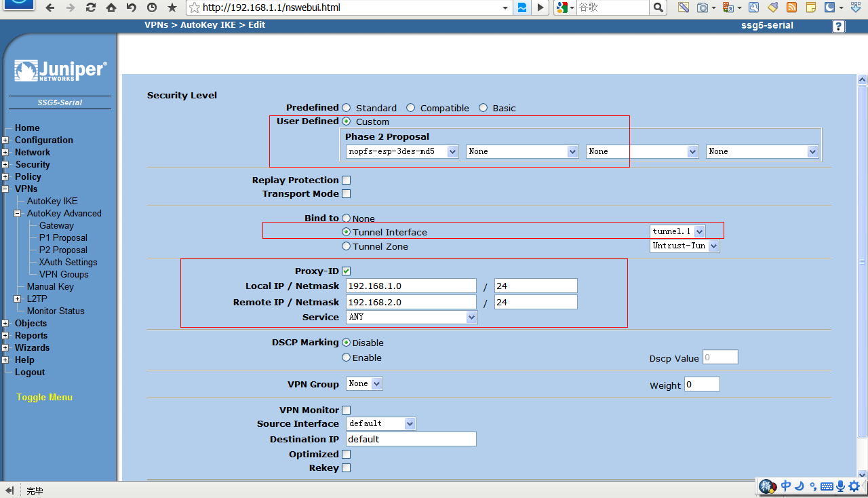Open the Service ANY dropdown
The width and height of the screenshot is (868, 498).
412,318
